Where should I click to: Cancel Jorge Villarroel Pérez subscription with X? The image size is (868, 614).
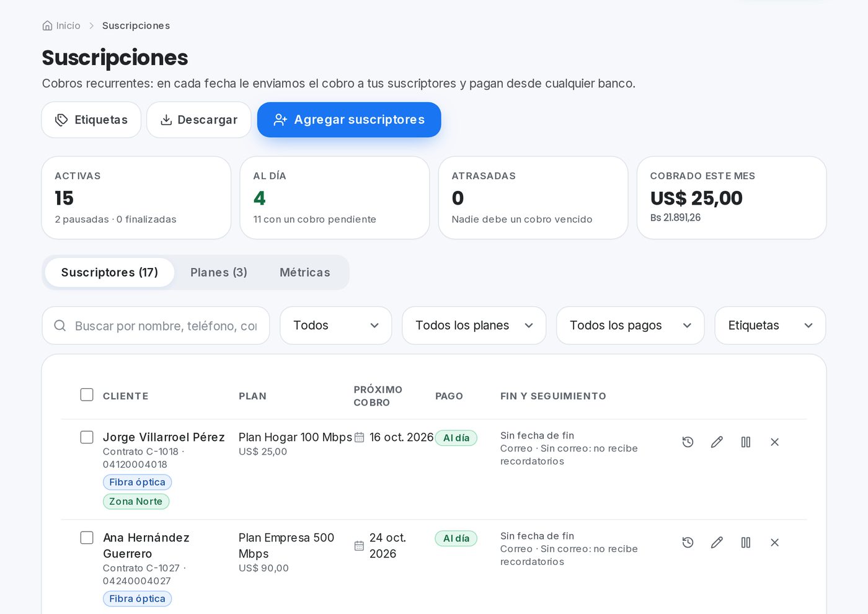coord(774,442)
